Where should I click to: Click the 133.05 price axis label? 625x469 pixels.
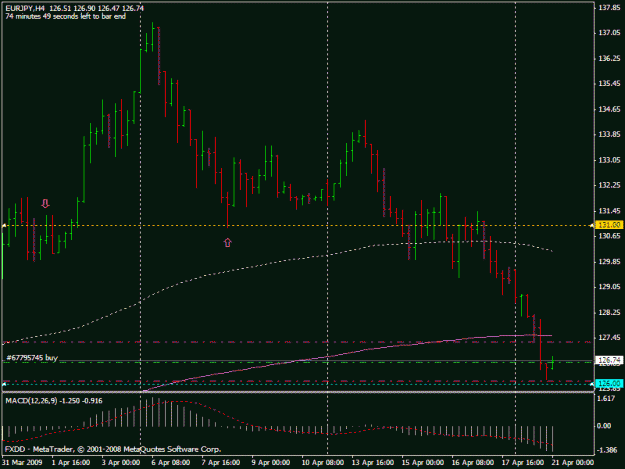[609, 160]
